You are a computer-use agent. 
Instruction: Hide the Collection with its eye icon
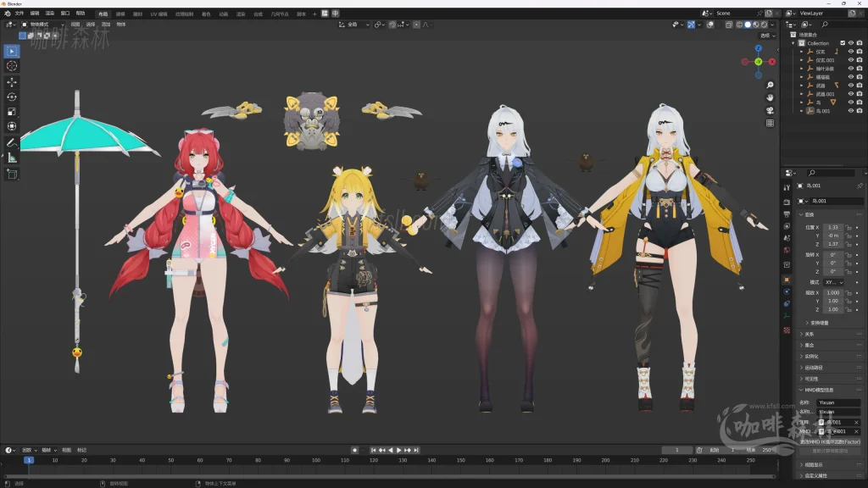tap(851, 43)
